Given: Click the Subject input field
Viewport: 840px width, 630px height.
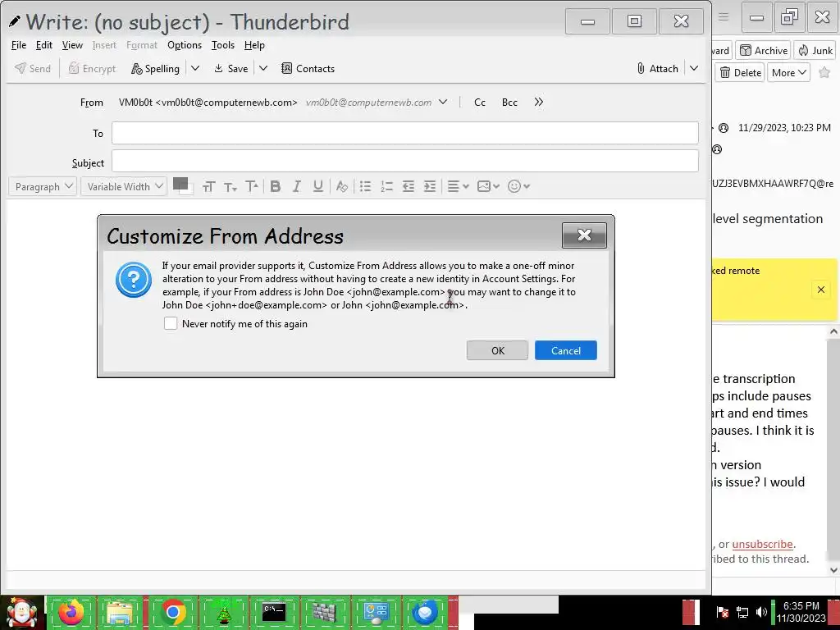Looking at the screenshot, I should (405, 162).
